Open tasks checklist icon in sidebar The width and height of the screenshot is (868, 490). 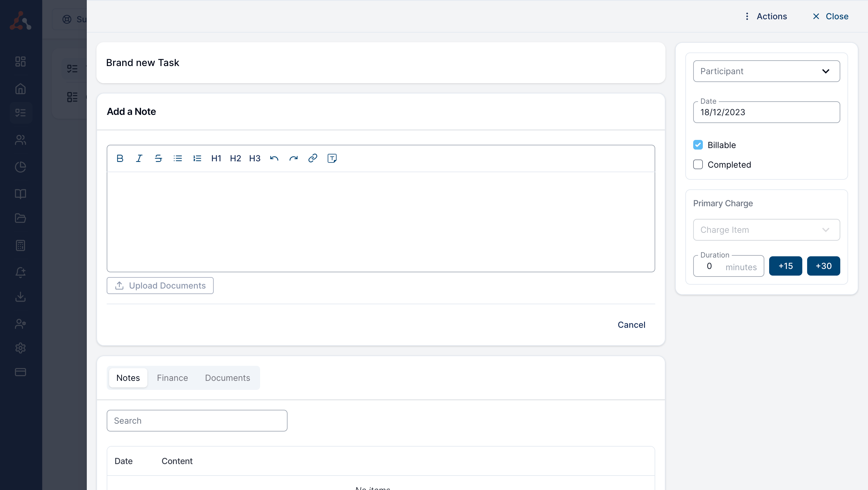[x=20, y=113]
